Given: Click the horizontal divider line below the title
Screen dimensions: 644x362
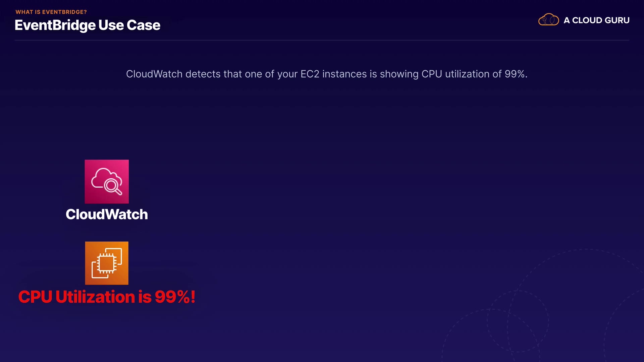Looking at the screenshot, I should [322, 40].
